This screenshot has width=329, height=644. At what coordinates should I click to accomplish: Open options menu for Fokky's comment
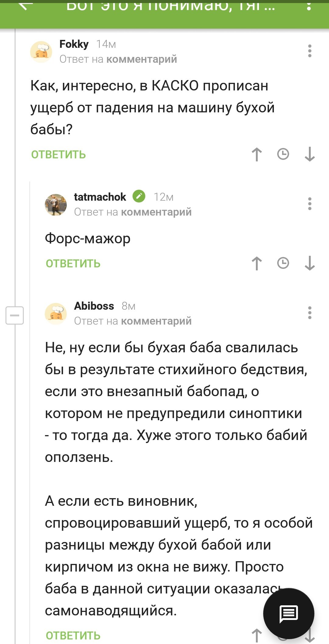[x=310, y=51]
